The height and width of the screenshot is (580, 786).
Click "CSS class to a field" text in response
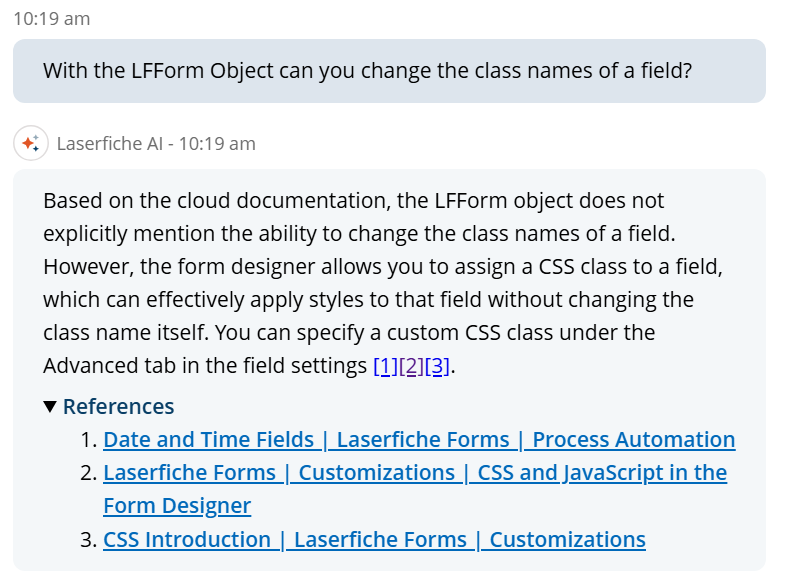point(630,267)
